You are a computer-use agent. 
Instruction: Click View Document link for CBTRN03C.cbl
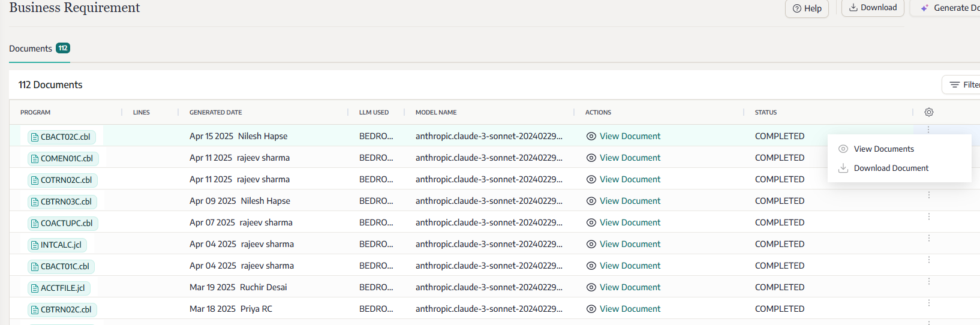tap(623, 201)
